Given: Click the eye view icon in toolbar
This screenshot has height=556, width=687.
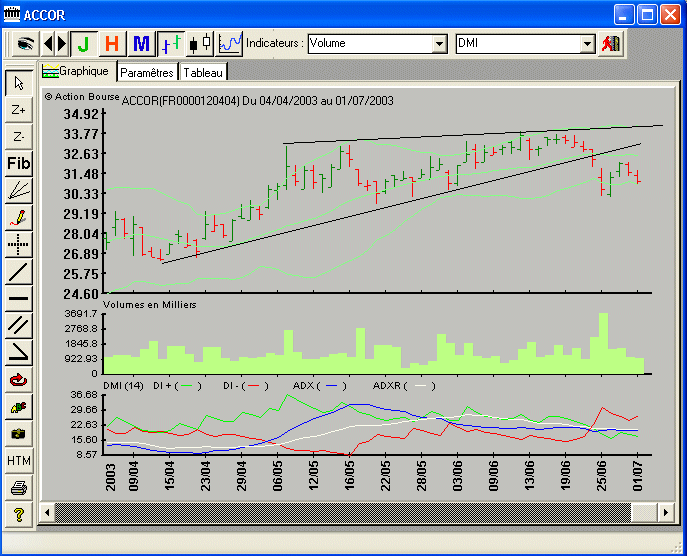Looking at the screenshot, I should (x=25, y=44).
